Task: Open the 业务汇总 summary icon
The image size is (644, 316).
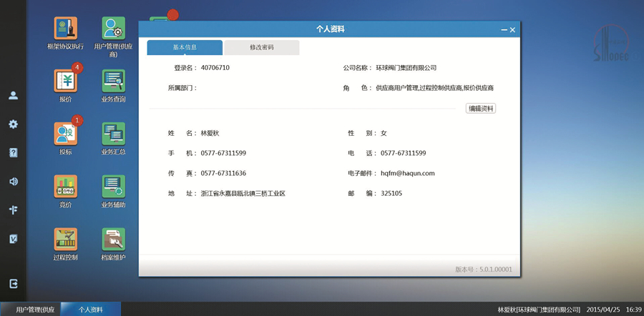Action: coord(113,133)
